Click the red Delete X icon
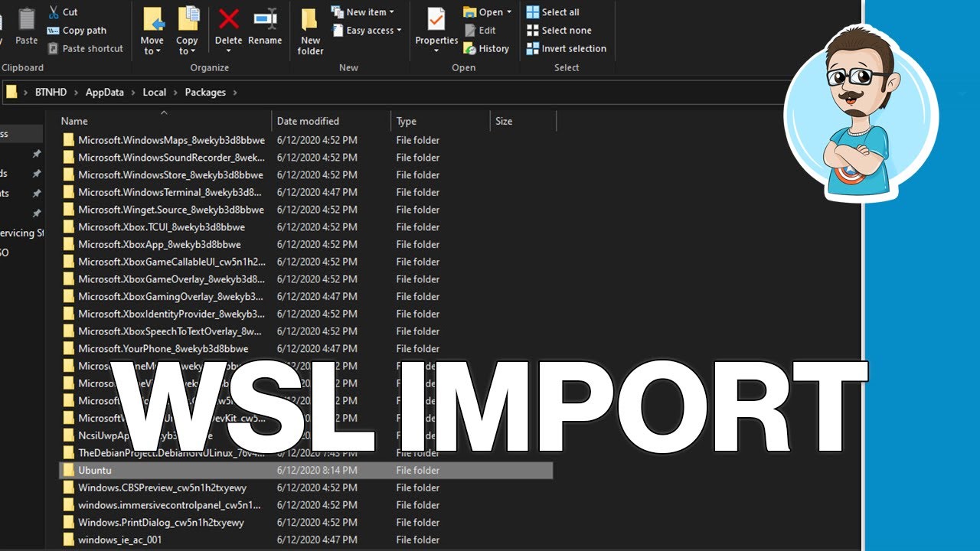Viewport: 980px width, 551px height. point(228,19)
